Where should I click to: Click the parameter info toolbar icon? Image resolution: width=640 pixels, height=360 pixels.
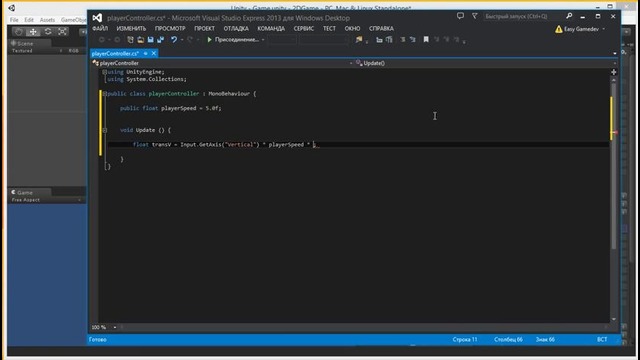pyautogui.click(x=389, y=40)
